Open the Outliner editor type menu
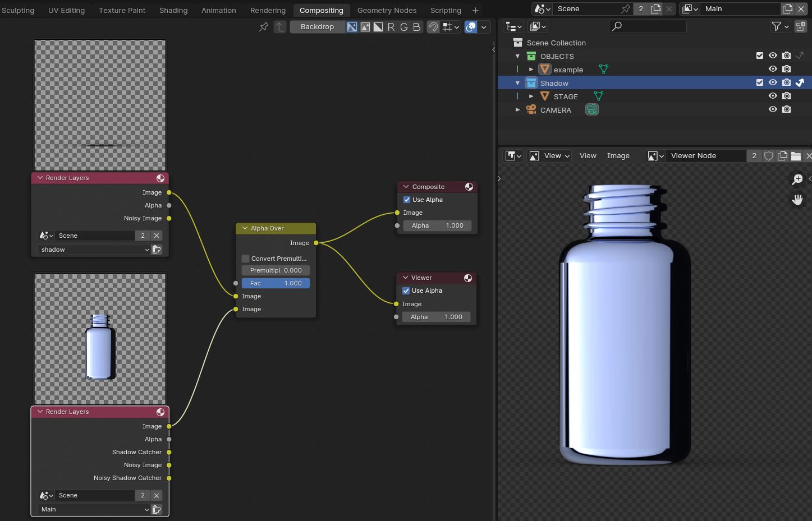The width and height of the screenshot is (812, 521). click(513, 26)
